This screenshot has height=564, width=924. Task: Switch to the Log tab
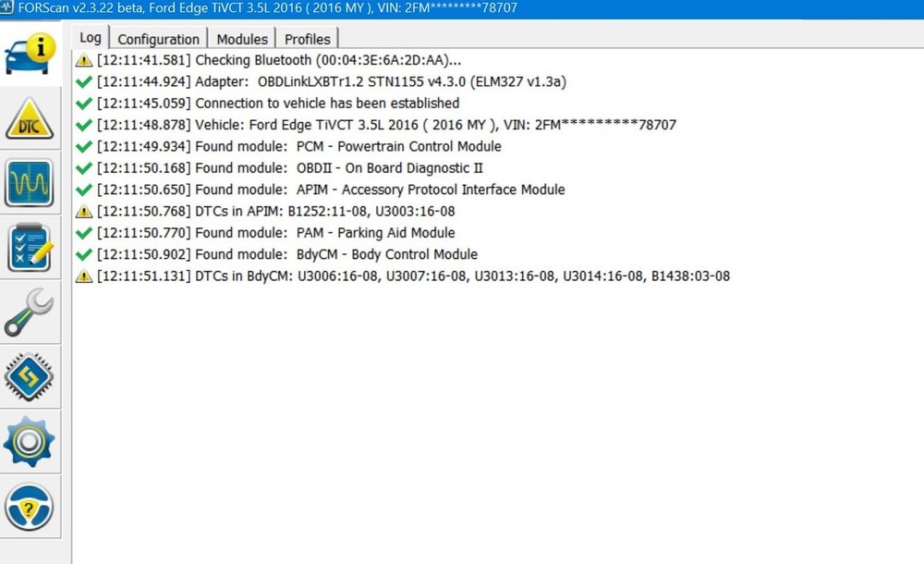[x=91, y=38]
